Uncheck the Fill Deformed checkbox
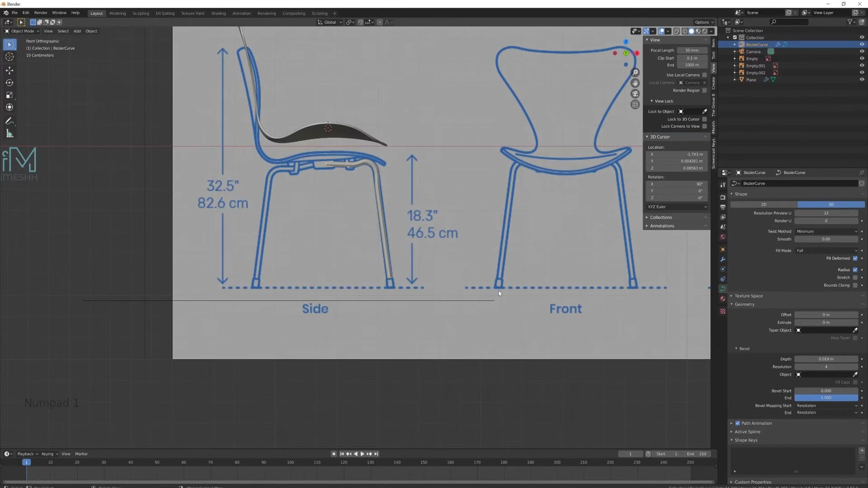 (x=855, y=258)
